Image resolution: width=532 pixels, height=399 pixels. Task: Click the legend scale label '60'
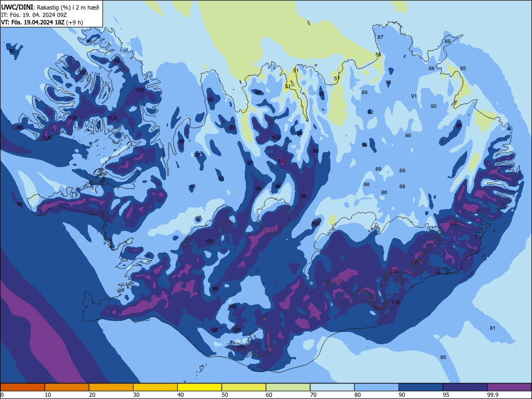coord(269,395)
